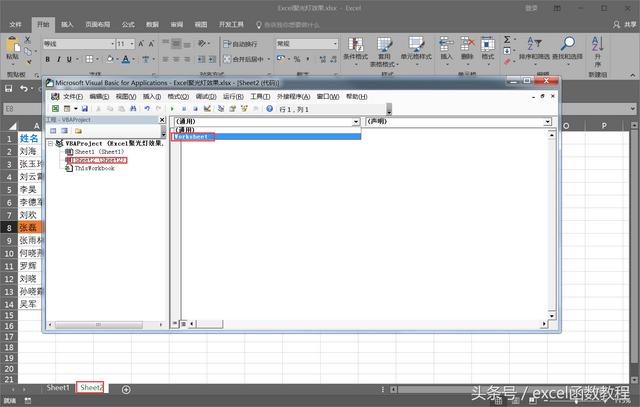Screen dimensions: 640x407
Task: Open the VBA 编辑(E) menu
Action: (99, 96)
